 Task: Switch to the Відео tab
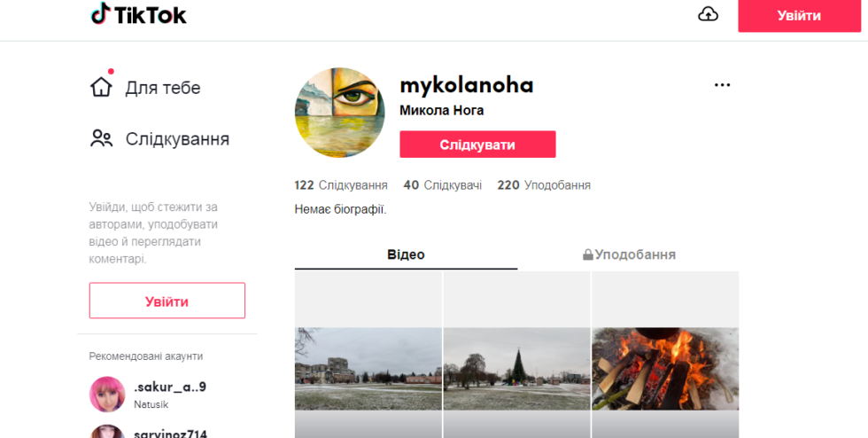pyautogui.click(x=406, y=254)
